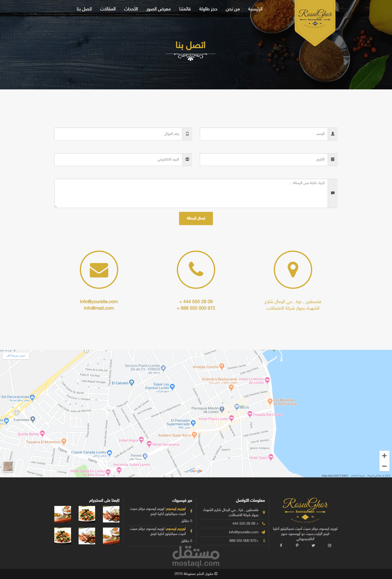
Task: Open the حجز طاولة menu item
Action: tap(208, 9)
